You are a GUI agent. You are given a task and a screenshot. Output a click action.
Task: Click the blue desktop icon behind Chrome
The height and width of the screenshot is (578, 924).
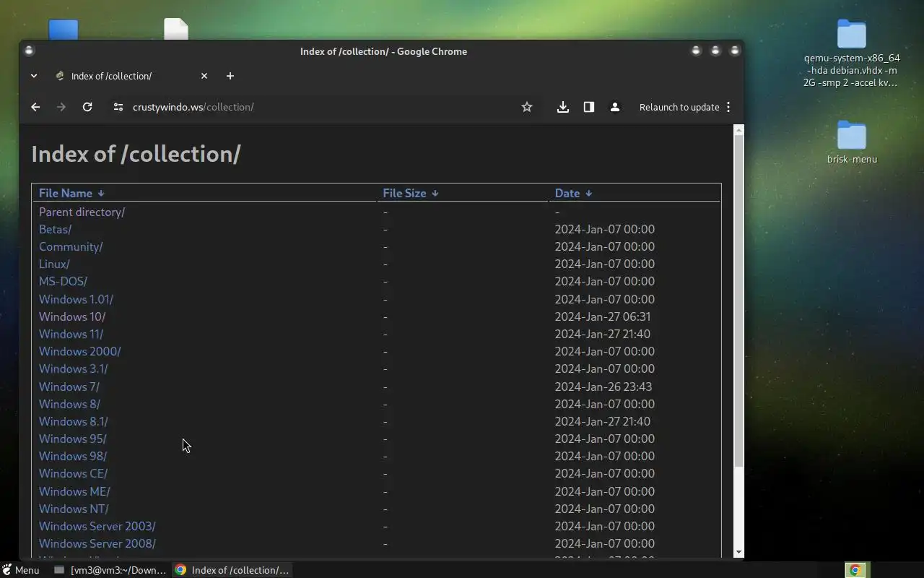(64, 30)
